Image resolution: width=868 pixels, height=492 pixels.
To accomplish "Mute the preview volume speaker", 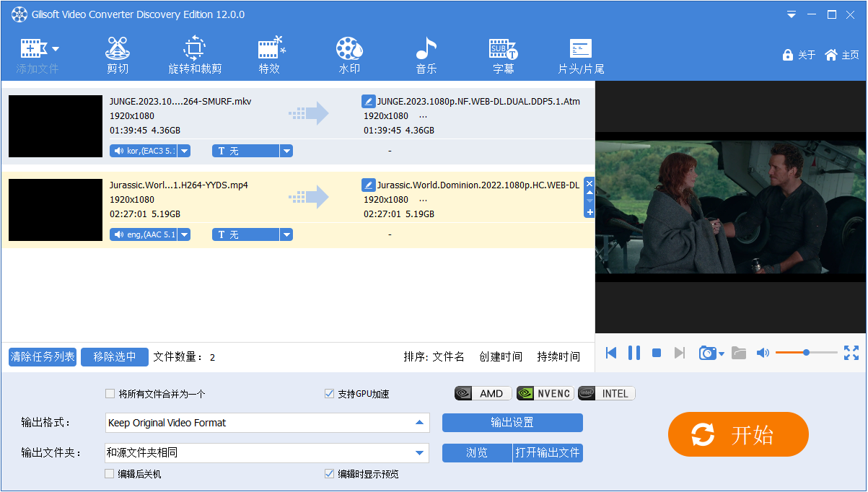I will 763,353.
